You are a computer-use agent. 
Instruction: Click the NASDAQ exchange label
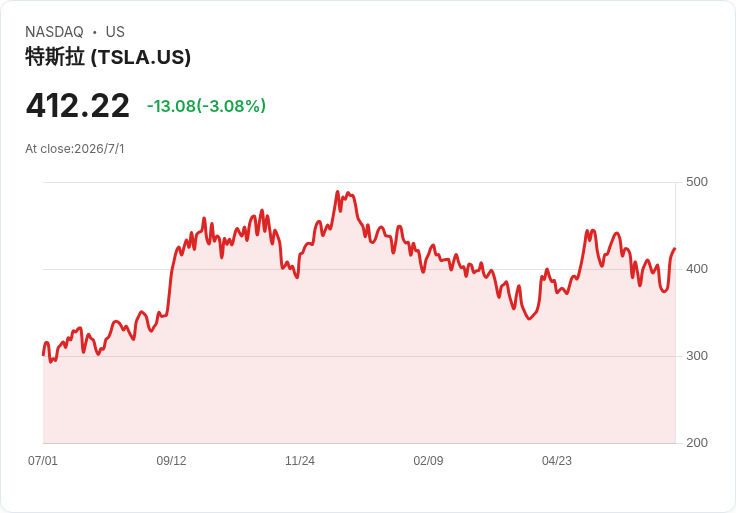click(54, 32)
